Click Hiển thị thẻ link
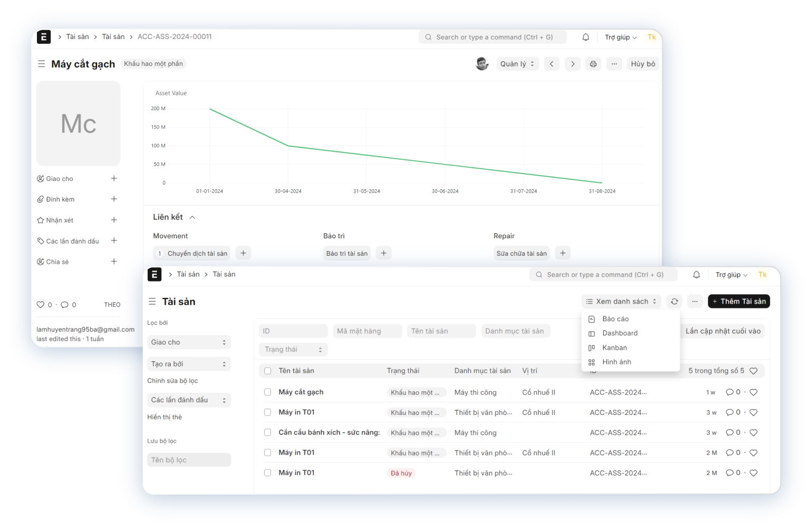 point(165,417)
